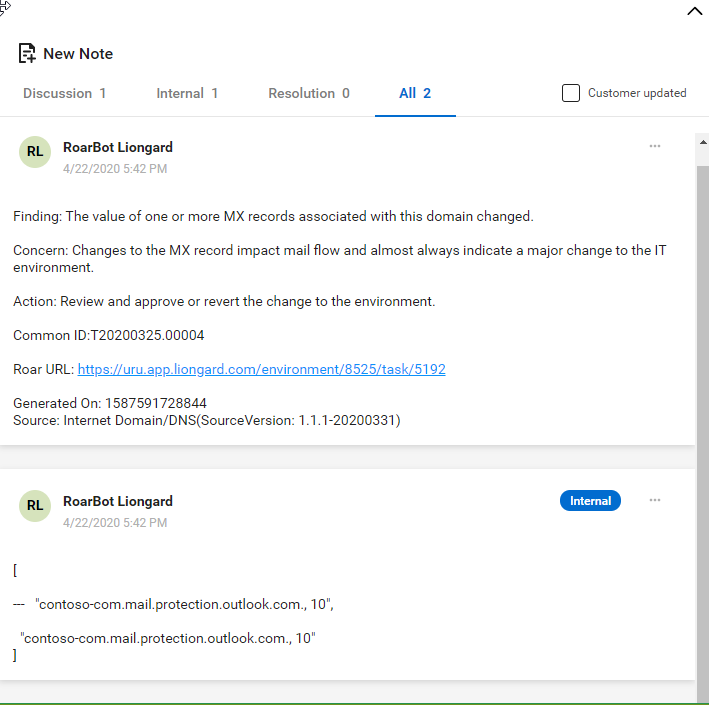Click the Generated On: 1587591728844 line
Image resolution: width=709 pixels, height=705 pixels.
(x=110, y=403)
